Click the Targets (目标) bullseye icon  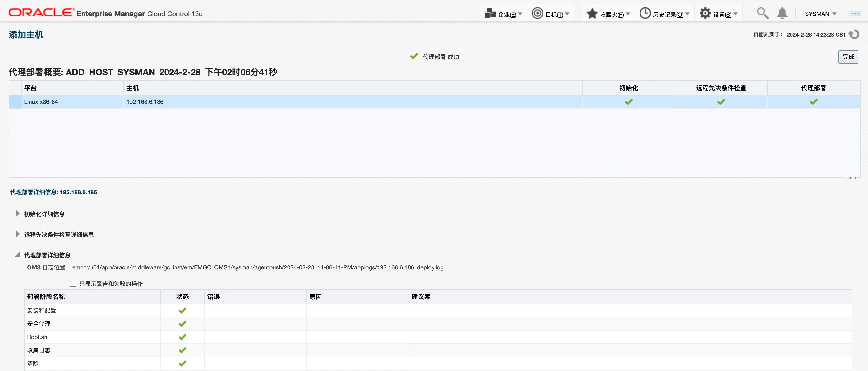tap(537, 14)
